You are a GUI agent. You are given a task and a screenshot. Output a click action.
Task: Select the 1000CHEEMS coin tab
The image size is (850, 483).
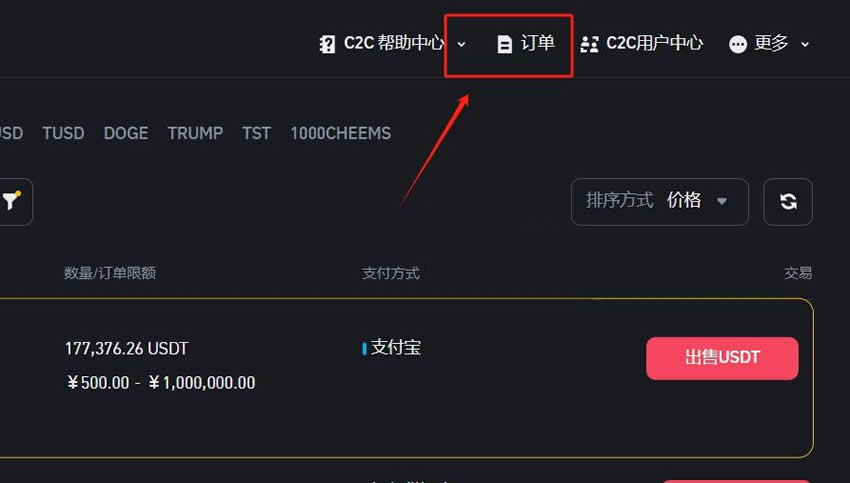coord(340,133)
